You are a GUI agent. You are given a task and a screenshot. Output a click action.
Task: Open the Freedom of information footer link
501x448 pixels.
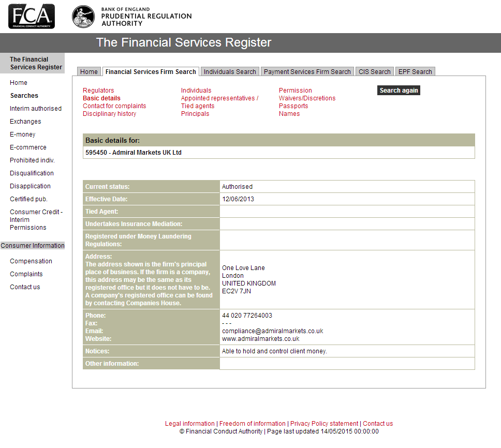pos(253,423)
